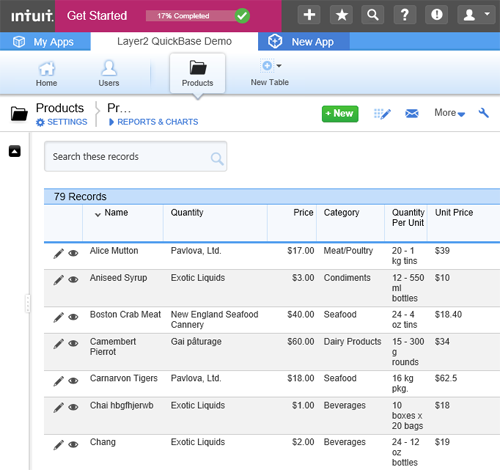Click Quantity Per Unit column header
The height and width of the screenshot is (470, 500).
point(408,218)
